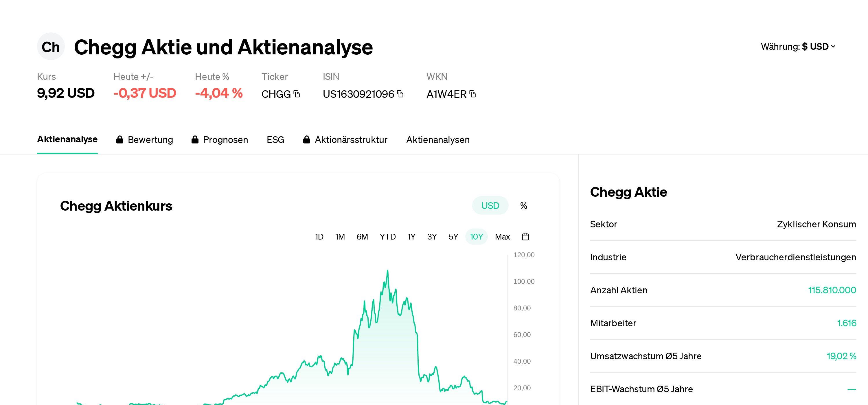Copy the CHGG ticker symbol icon
The height and width of the screenshot is (405, 868).
(x=297, y=94)
